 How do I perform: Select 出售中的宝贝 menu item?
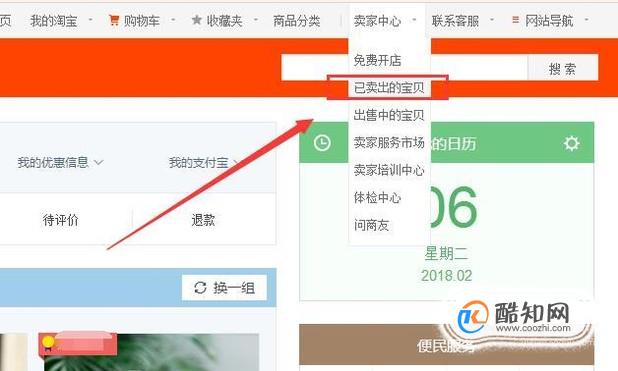[389, 115]
